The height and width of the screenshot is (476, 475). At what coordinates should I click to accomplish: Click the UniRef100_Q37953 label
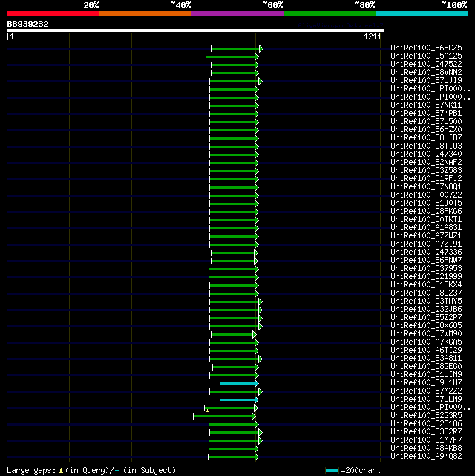coord(426,269)
